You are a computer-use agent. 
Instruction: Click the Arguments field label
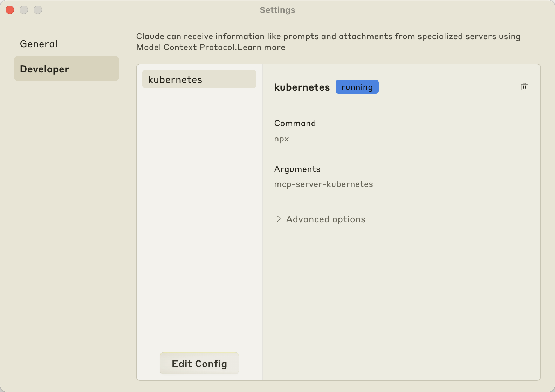click(x=297, y=169)
